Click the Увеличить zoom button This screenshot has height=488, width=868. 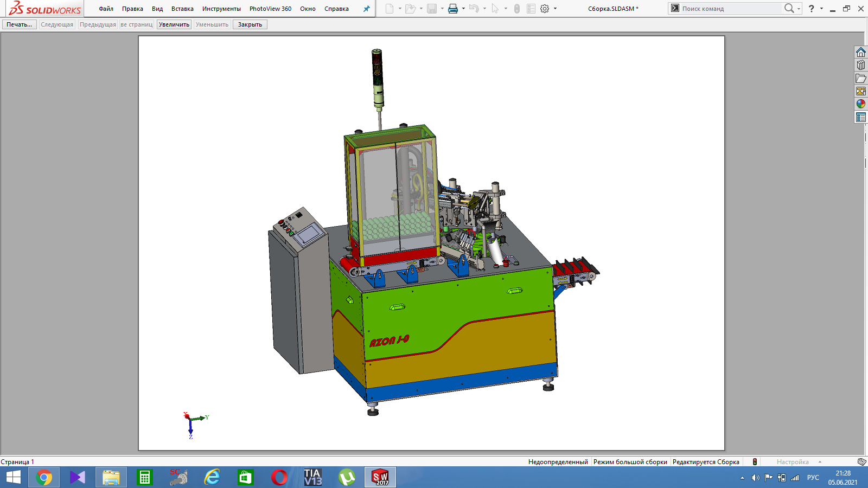click(x=174, y=24)
